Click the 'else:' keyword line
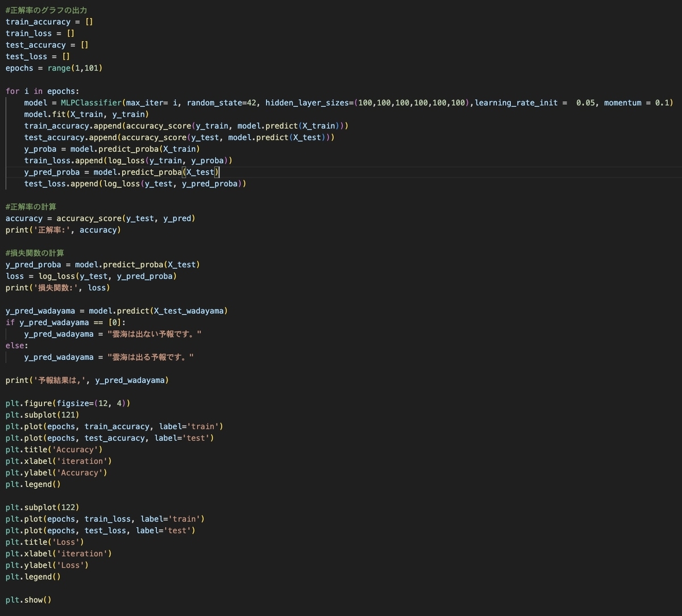The width and height of the screenshot is (682, 616). 17,346
